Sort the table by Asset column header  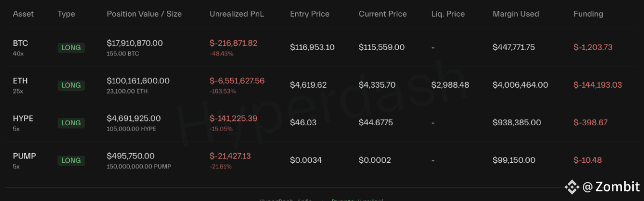[23, 14]
